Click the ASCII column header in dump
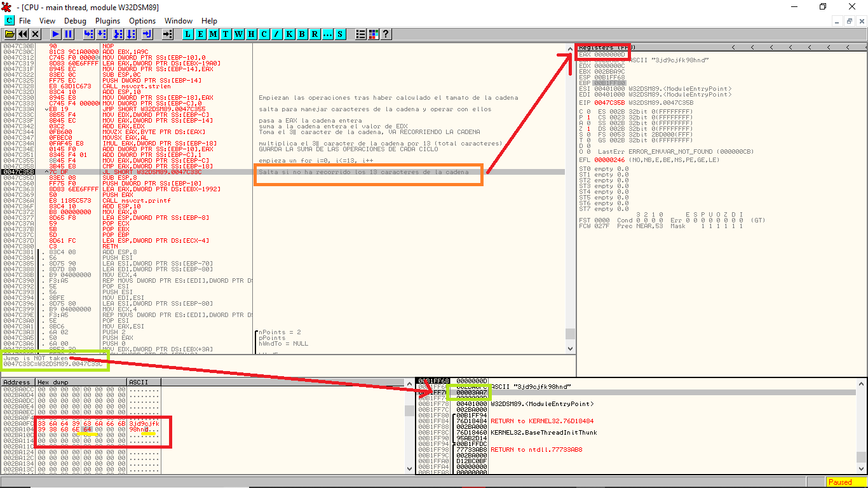The width and height of the screenshot is (868, 488). [x=144, y=383]
